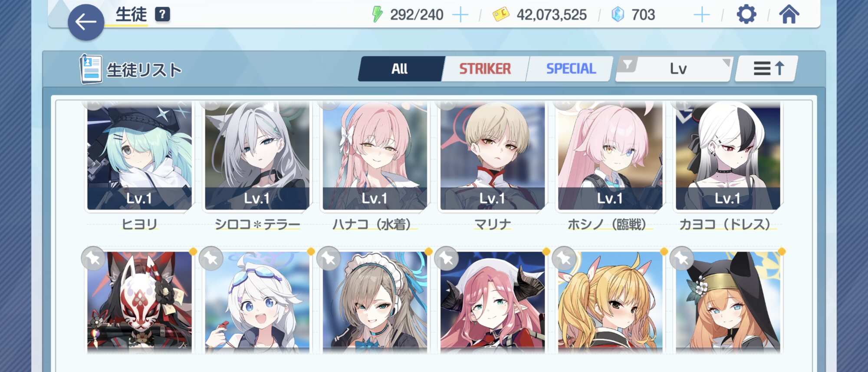Go back with the round arrow button

click(86, 22)
